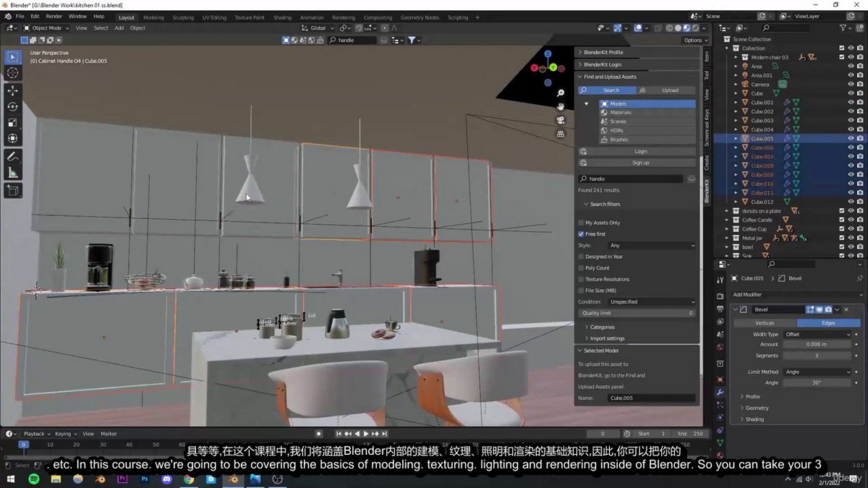Select the Cursor tool in the toolbar
The width and height of the screenshot is (868, 488).
[13, 72]
